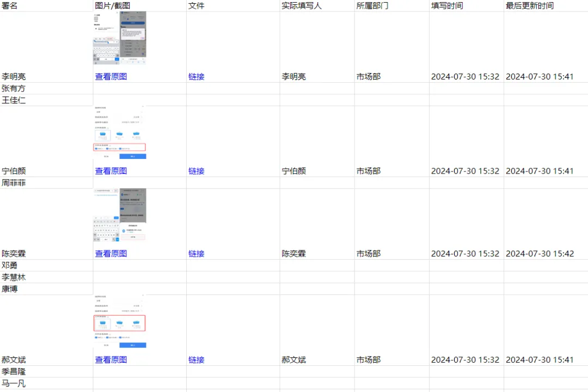588x392 pixels.
Task: Click the 最后更新时间 column header
Action: [530, 5]
